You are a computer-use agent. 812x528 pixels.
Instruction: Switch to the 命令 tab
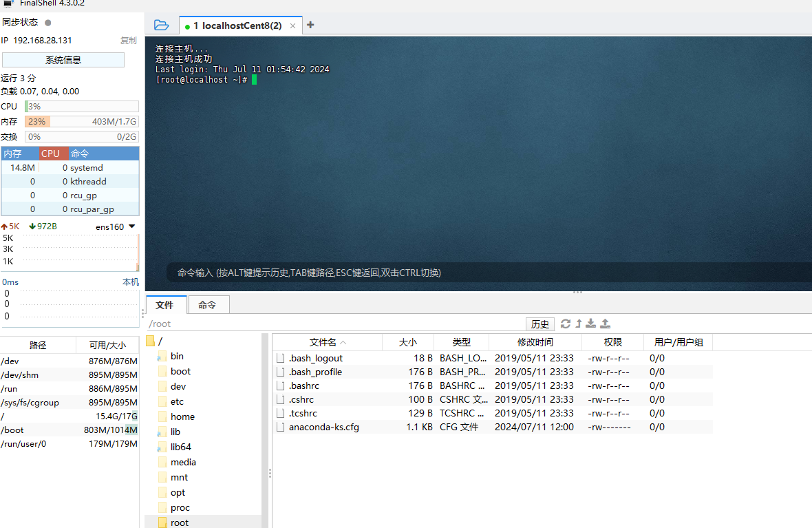tap(207, 305)
